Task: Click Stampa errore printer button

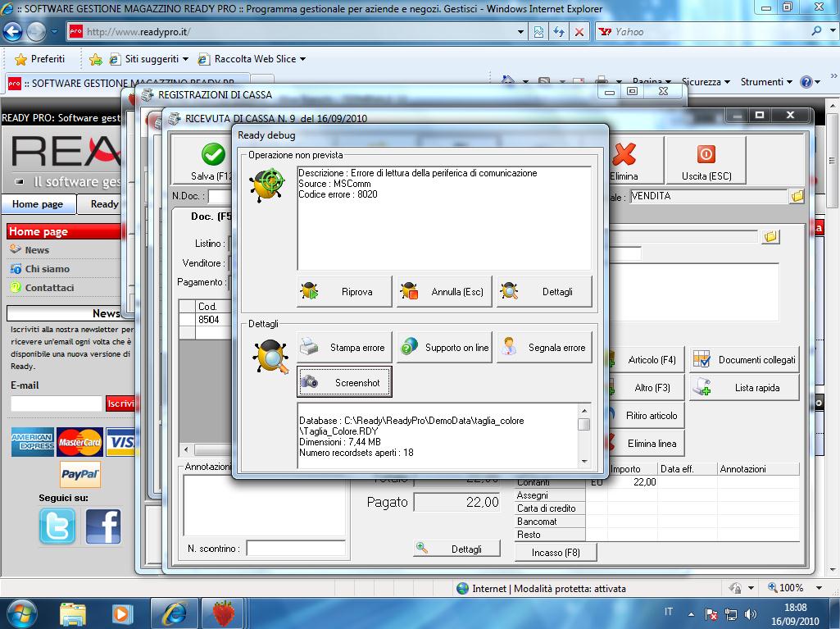Action: [344, 348]
